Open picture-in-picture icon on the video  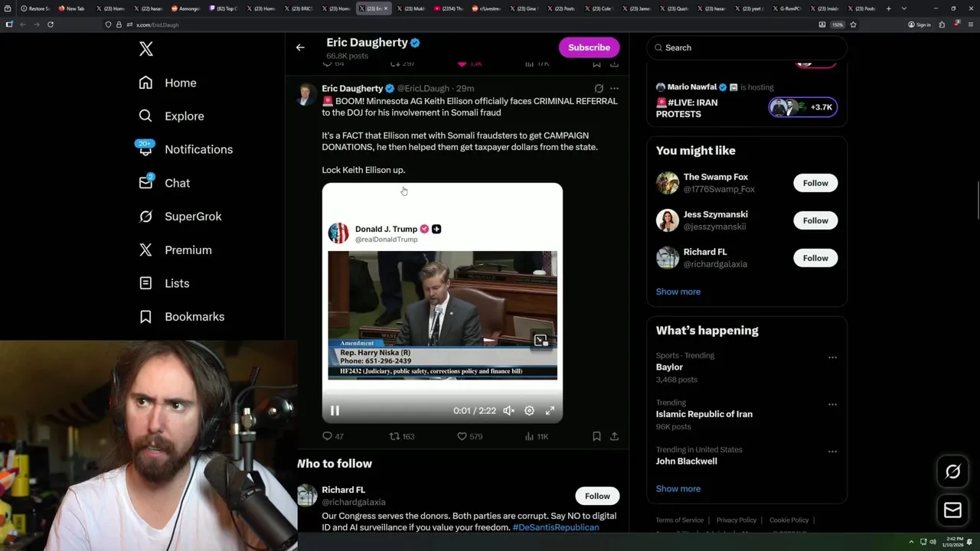pyautogui.click(x=541, y=341)
